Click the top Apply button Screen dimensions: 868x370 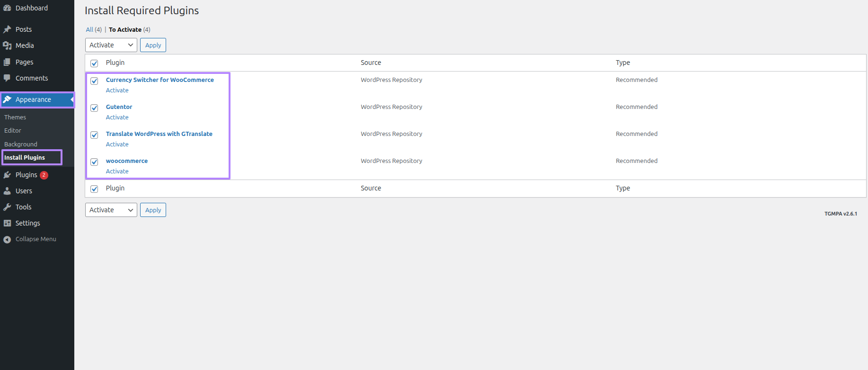tap(153, 45)
